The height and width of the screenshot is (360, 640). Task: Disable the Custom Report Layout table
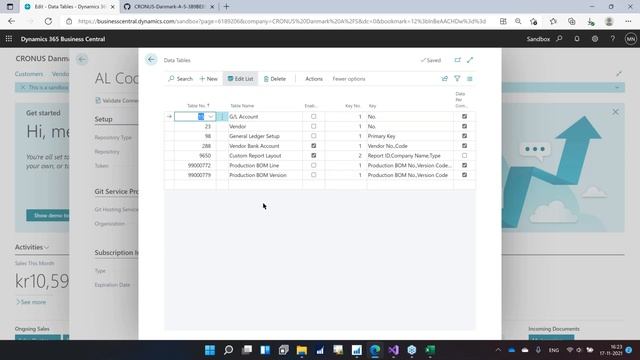click(313, 156)
